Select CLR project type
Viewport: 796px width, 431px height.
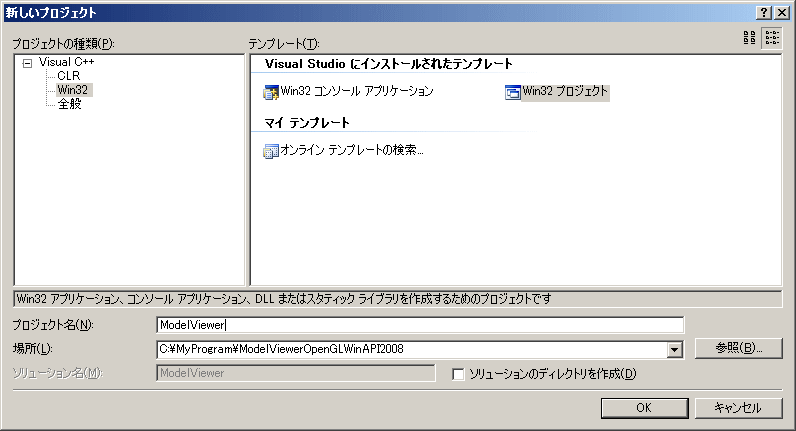pyautogui.click(x=69, y=76)
